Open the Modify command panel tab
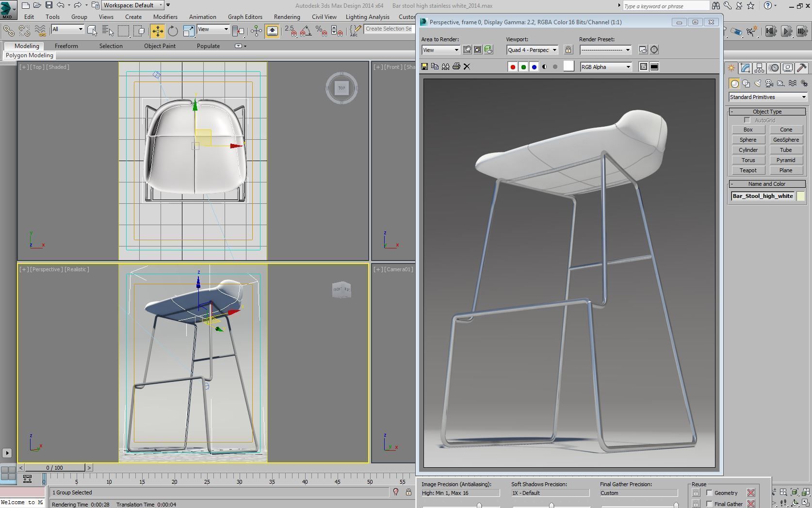 pos(746,68)
